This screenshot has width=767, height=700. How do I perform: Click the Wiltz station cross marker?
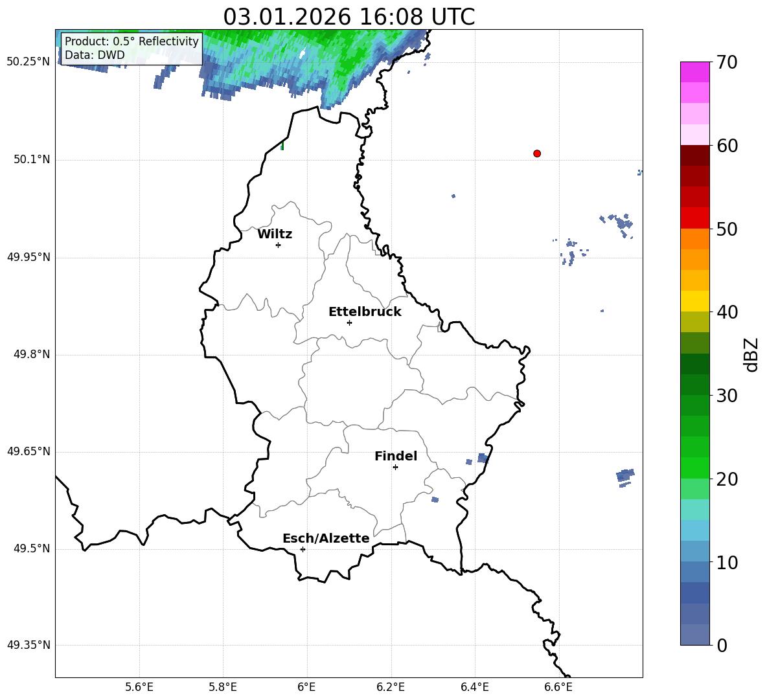279,245
